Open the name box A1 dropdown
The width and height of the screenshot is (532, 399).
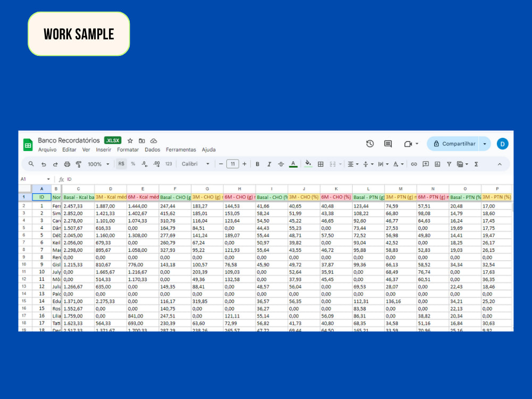(48, 179)
